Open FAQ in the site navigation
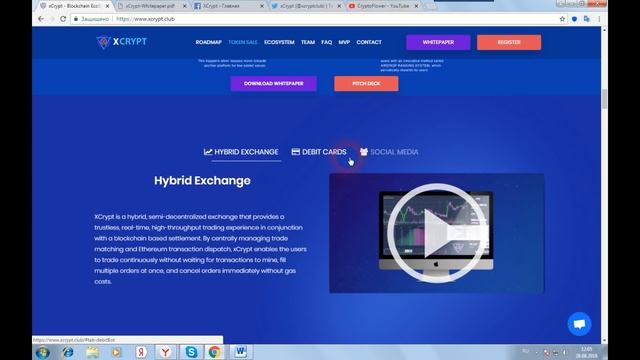This screenshot has width=640, height=360. [327, 42]
